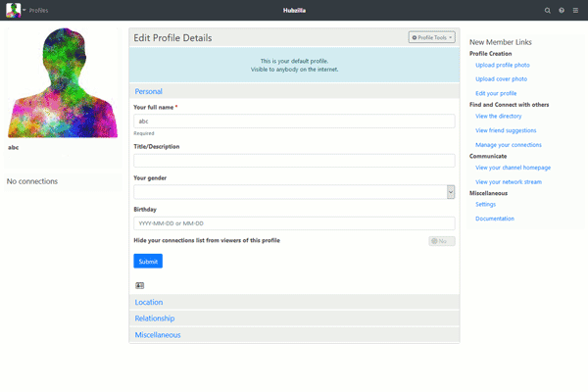
Task: Focus the Your full name field
Action: point(294,122)
